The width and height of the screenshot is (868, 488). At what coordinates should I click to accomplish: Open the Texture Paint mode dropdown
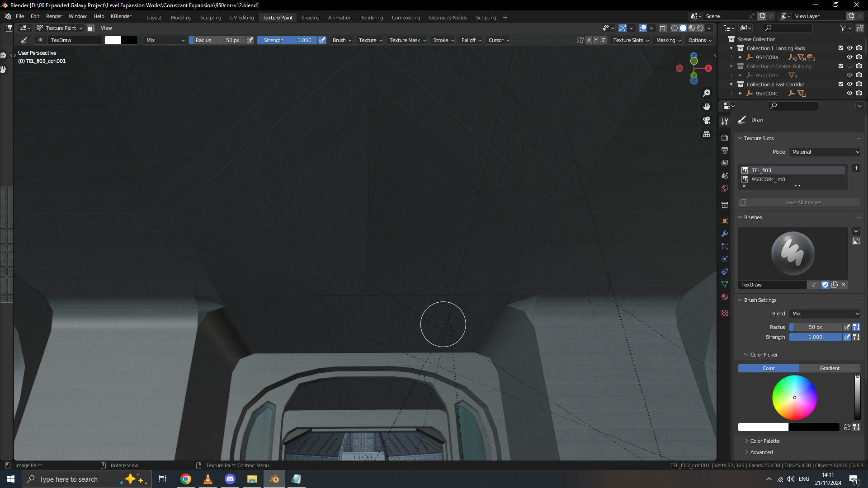pos(60,28)
